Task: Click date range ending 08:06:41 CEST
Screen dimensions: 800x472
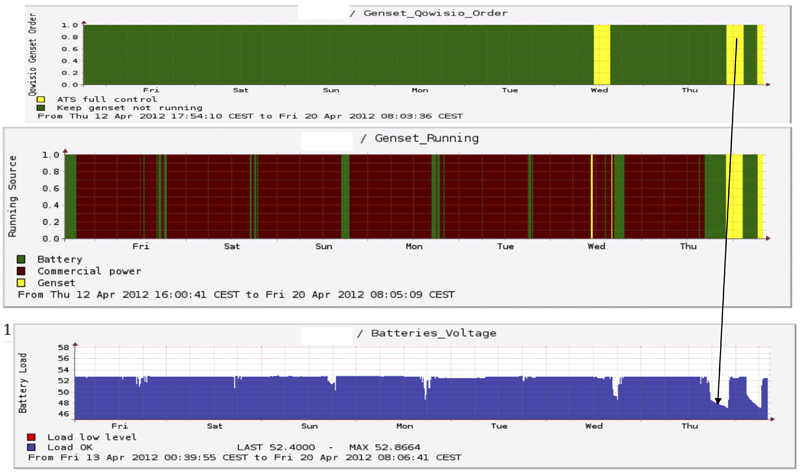Action: 245,457
